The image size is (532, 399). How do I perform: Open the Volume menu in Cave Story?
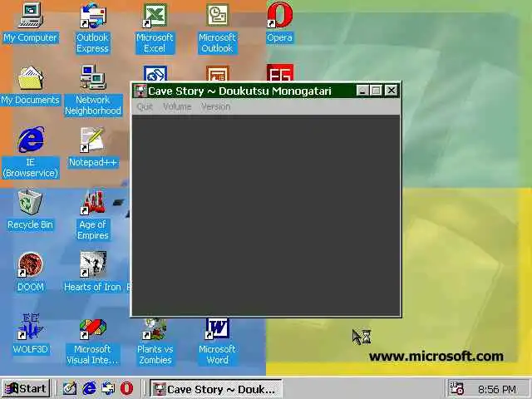pyautogui.click(x=177, y=107)
